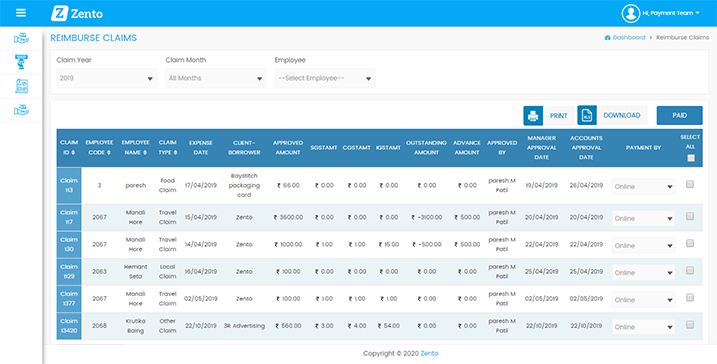The image size is (717, 364).
Task: Open hand-with-cash sidebar icon below report icon
Action: click(21, 110)
